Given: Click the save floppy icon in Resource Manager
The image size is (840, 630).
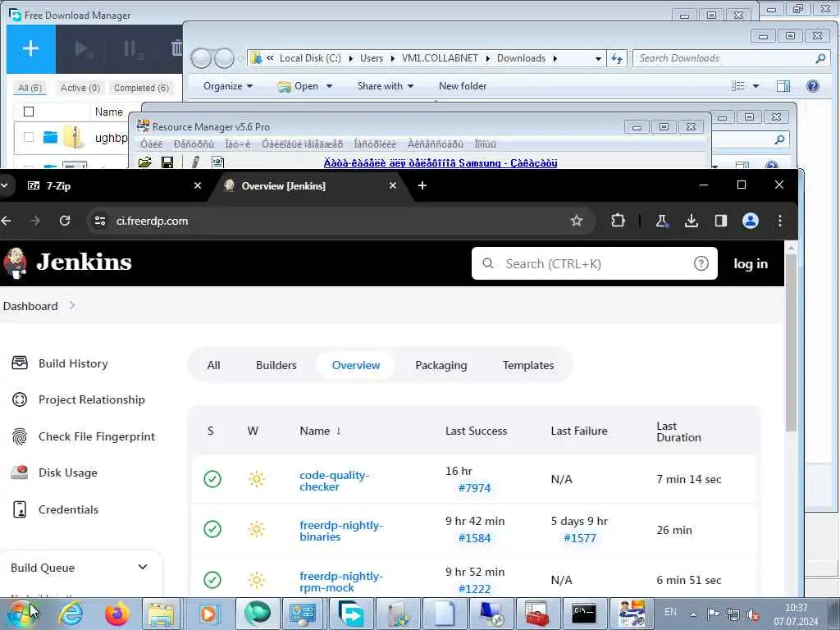Looking at the screenshot, I should [167, 162].
